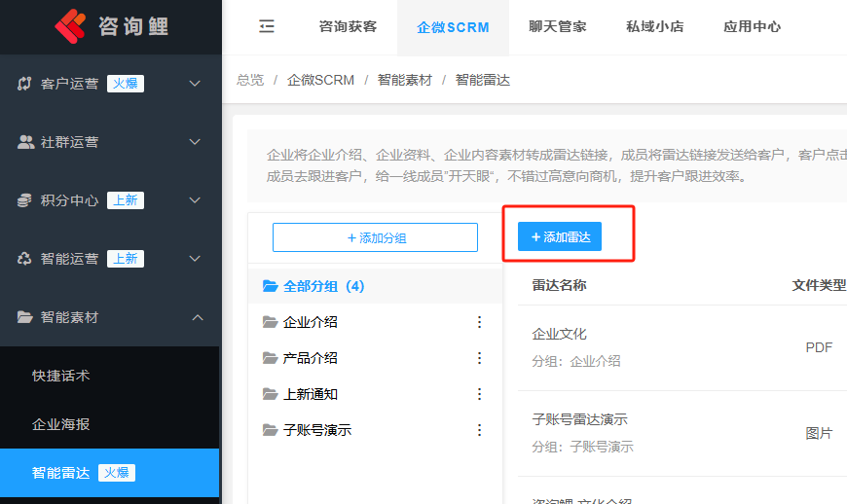This screenshot has height=504, width=847.
Task: Click 积分中心 sidebar menu label
Action: (x=70, y=200)
